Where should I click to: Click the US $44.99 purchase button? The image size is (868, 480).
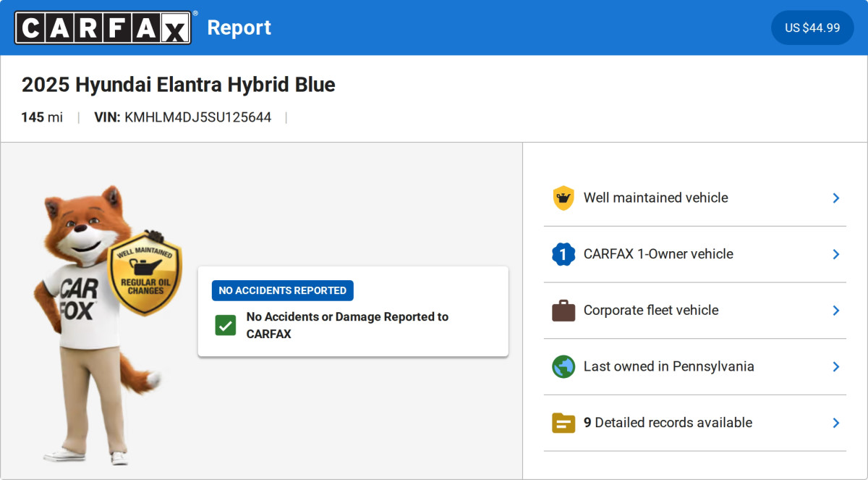pos(812,28)
